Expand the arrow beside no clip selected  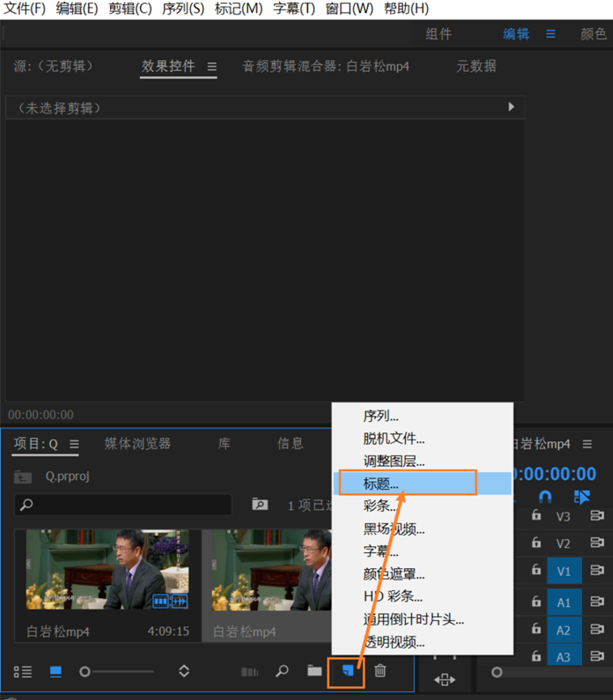point(511,107)
